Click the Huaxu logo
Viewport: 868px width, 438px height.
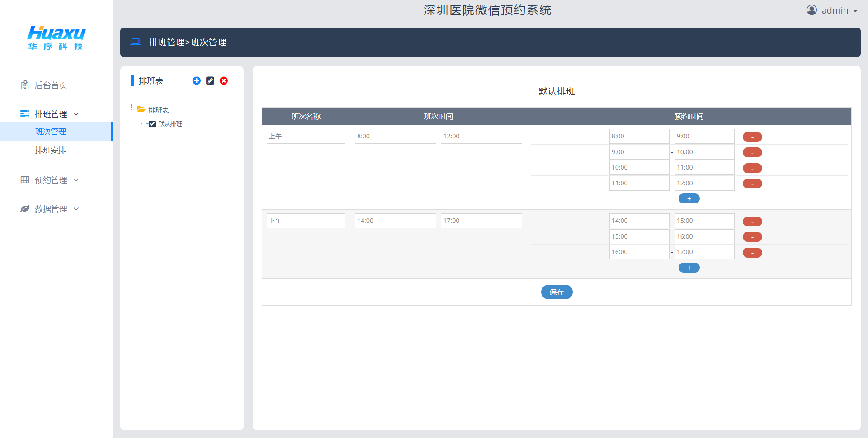coord(56,38)
